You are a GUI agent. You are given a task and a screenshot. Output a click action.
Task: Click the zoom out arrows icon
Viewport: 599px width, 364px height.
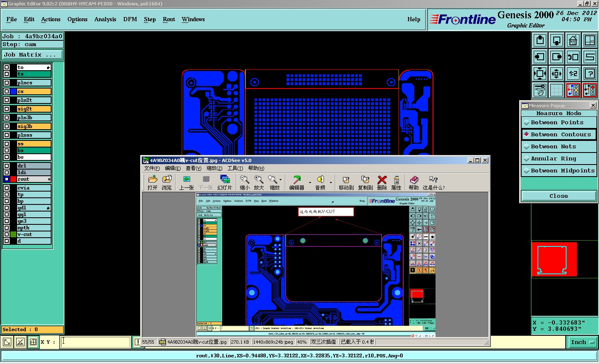(x=557, y=74)
